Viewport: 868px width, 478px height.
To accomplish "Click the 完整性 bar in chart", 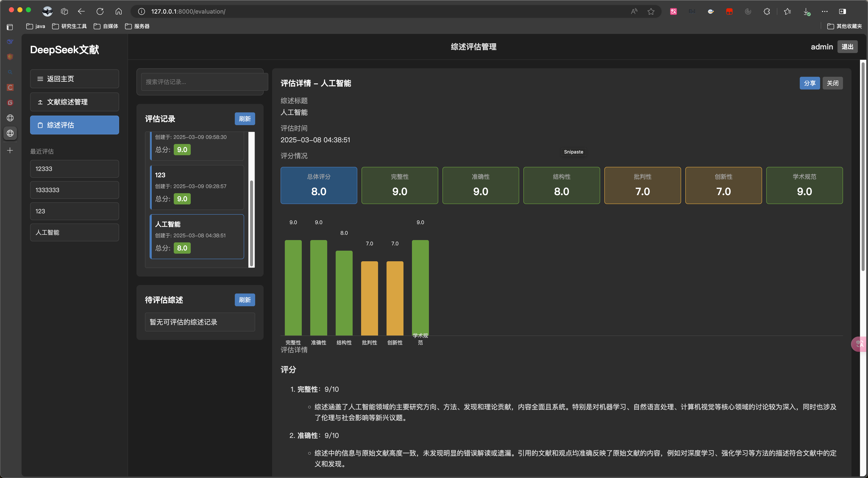I will [293, 288].
